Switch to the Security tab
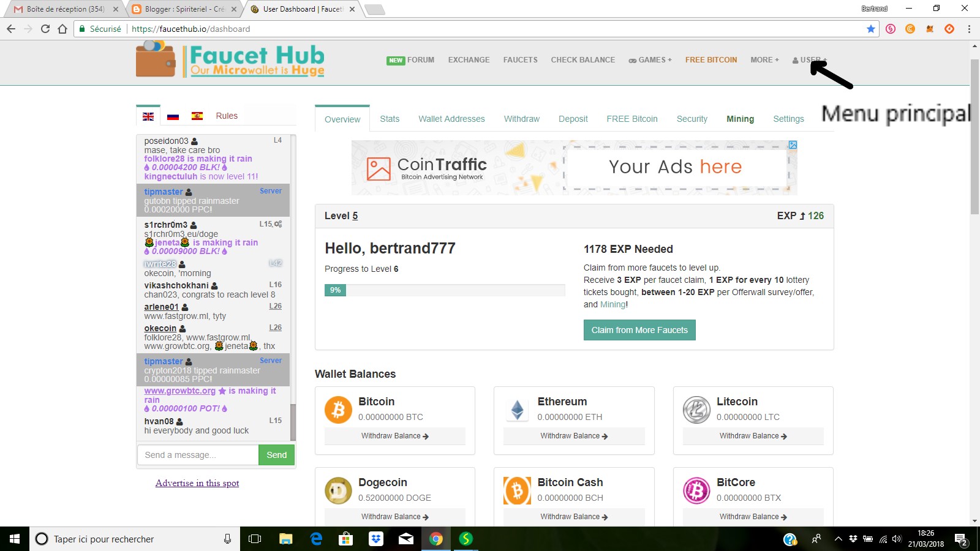 692,119
